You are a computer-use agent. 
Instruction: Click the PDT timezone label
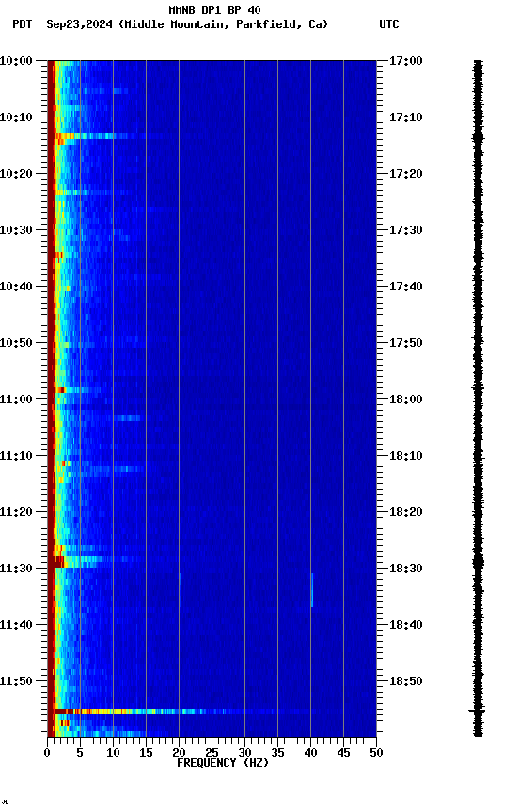coord(23,24)
